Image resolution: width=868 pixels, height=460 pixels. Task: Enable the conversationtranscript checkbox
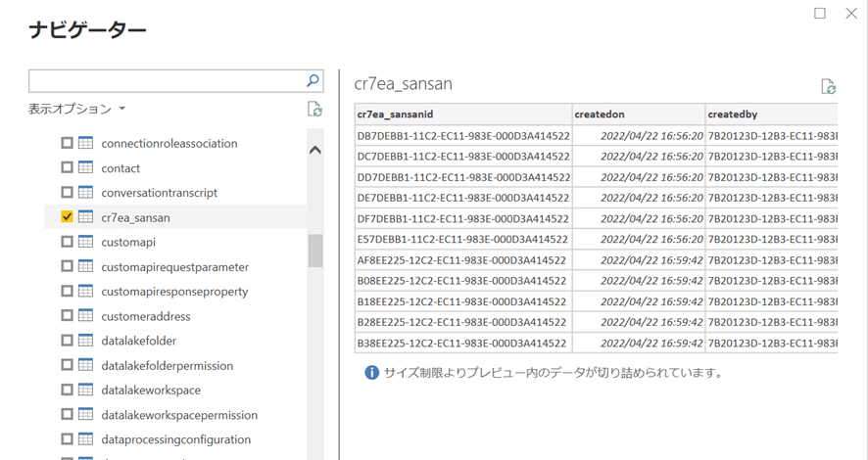67,193
